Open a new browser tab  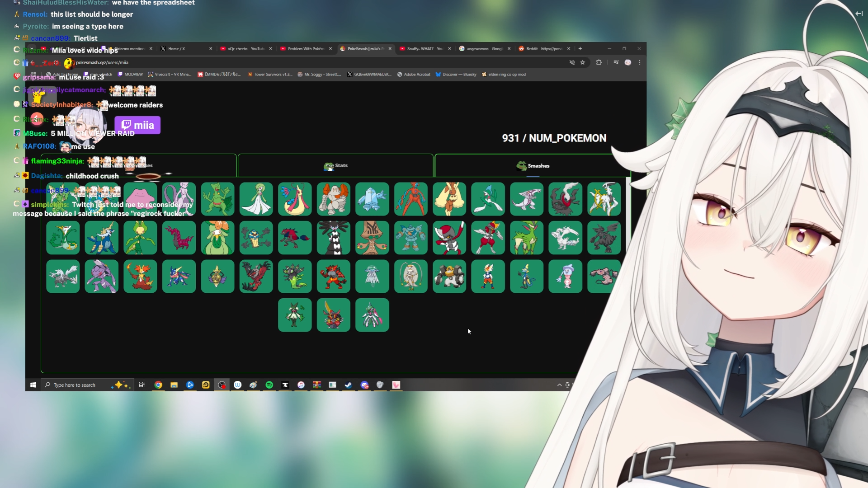coord(580,49)
